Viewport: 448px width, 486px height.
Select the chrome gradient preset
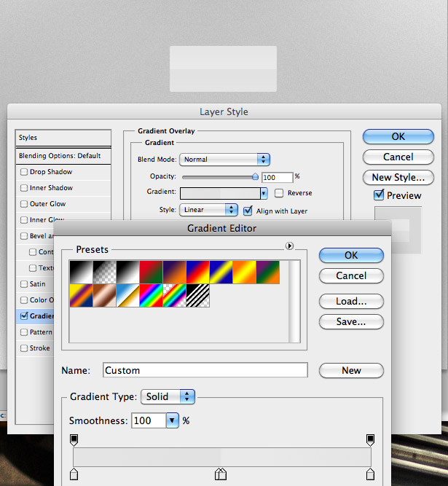click(128, 295)
